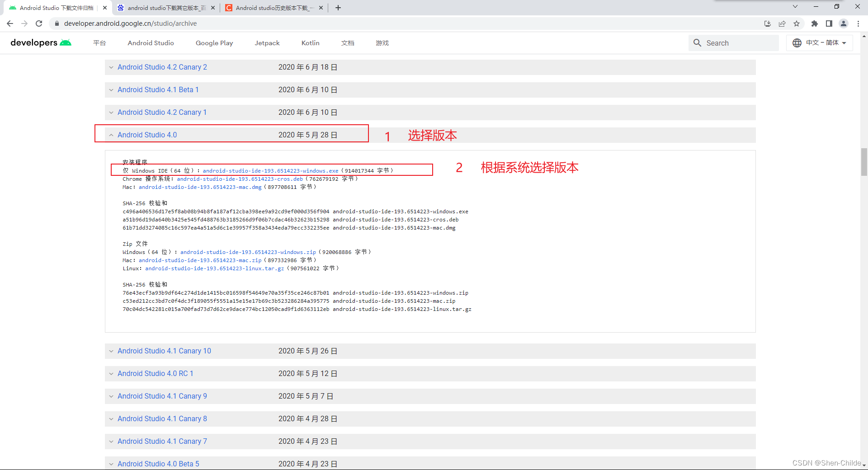Download the mac.dmg installer link
Screen dimensions: 868x470
click(200, 187)
